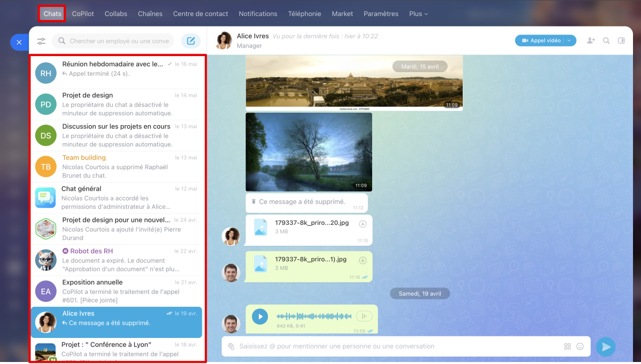The image size is (641, 364).
Task: Open the Team building chat
Action: (117, 166)
